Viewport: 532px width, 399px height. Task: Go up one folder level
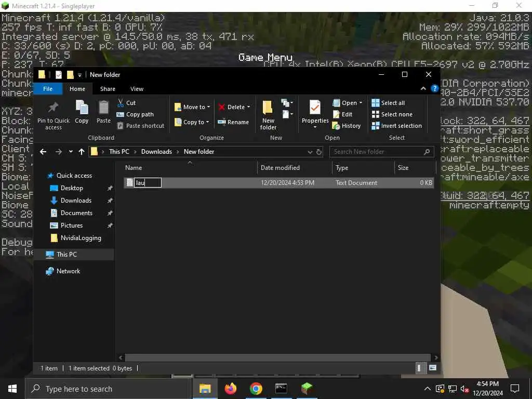pyautogui.click(x=82, y=152)
